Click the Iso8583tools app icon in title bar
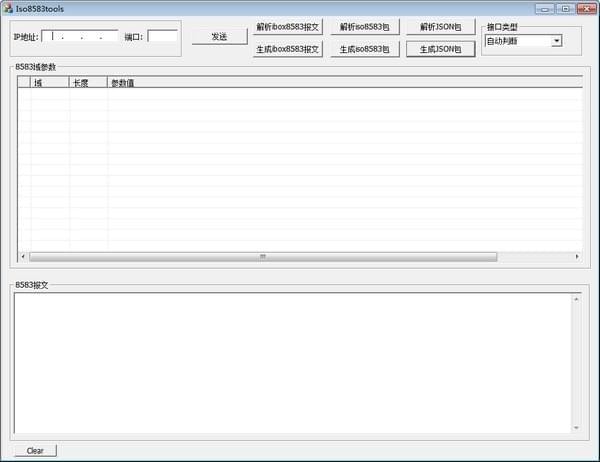Image resolution: width=600 pixels, height=462 pixels. [x=8, y=8]
